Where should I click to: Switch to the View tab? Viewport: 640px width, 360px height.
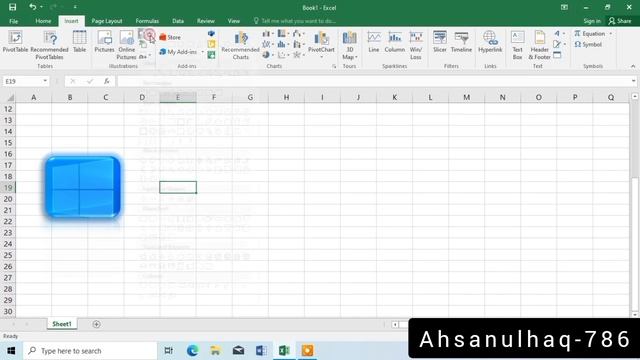(x=234, y=21)
